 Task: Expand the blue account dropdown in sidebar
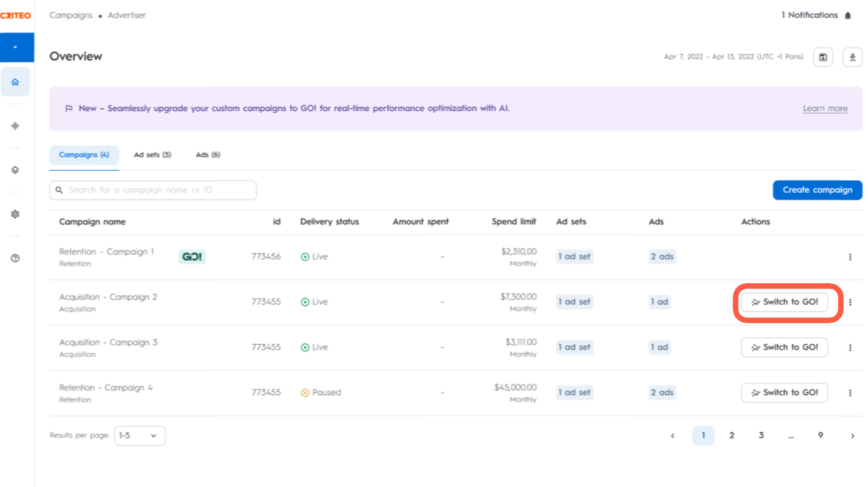click(15, 48)
